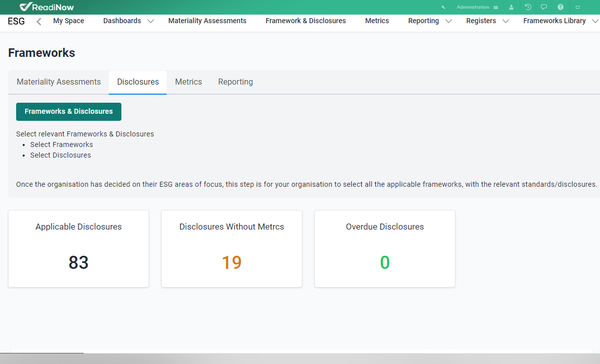Expand the Dashboards dropdown arrow

click(x=151, y=22)
